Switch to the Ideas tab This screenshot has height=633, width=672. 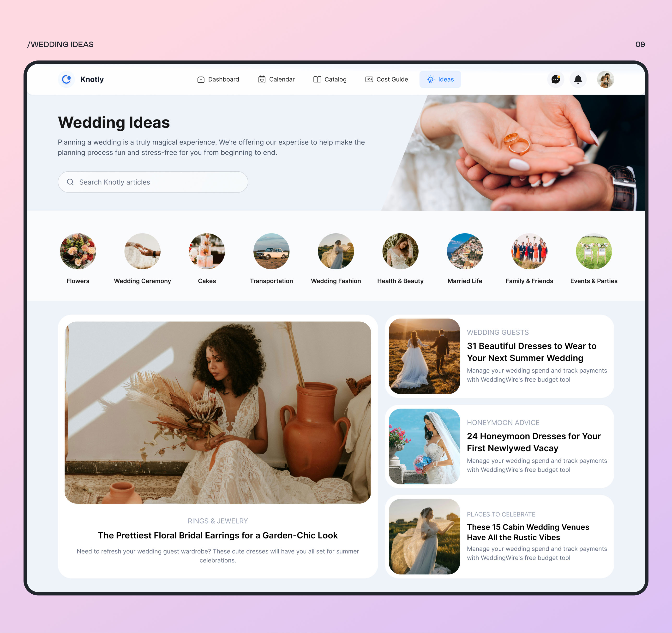click(x=440, y=79)
